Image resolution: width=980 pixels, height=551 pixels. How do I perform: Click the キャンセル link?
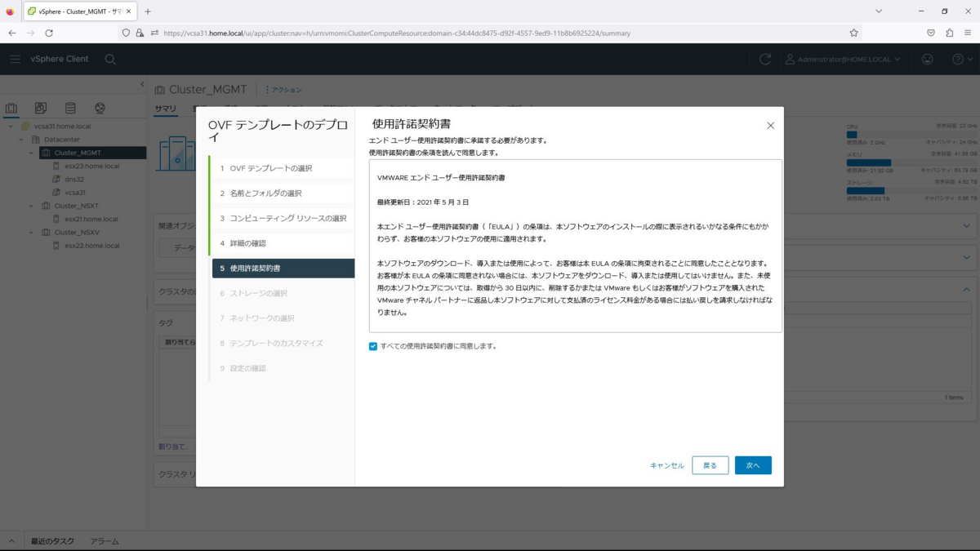[667, 465]
